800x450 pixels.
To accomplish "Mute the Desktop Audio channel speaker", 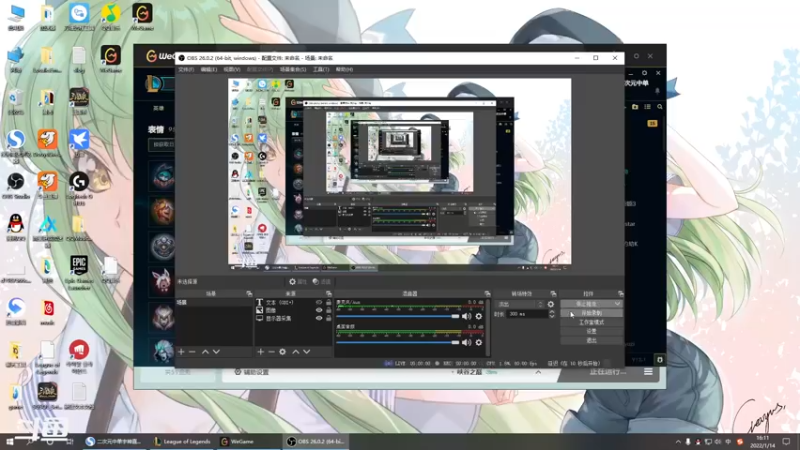I will coord(466,342).
